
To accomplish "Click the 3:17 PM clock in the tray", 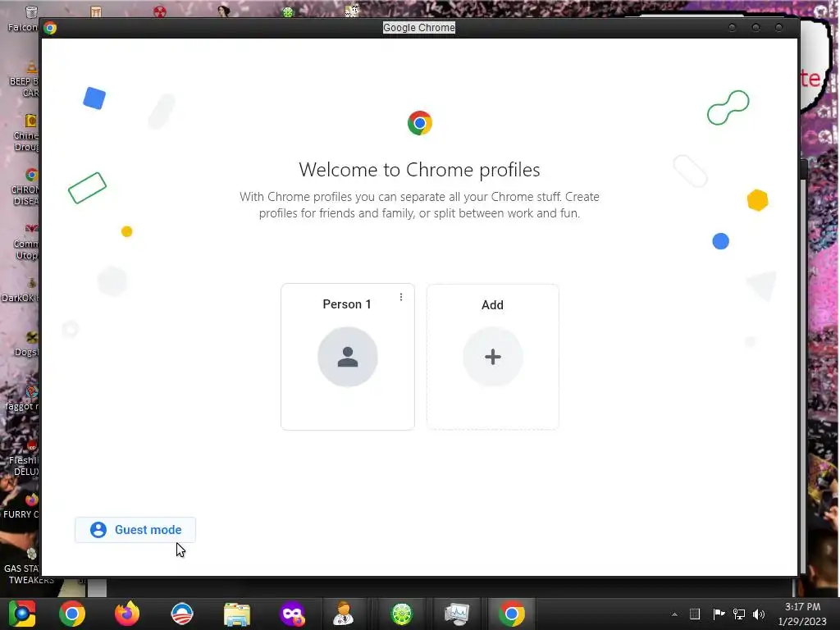I will (802, 607).
